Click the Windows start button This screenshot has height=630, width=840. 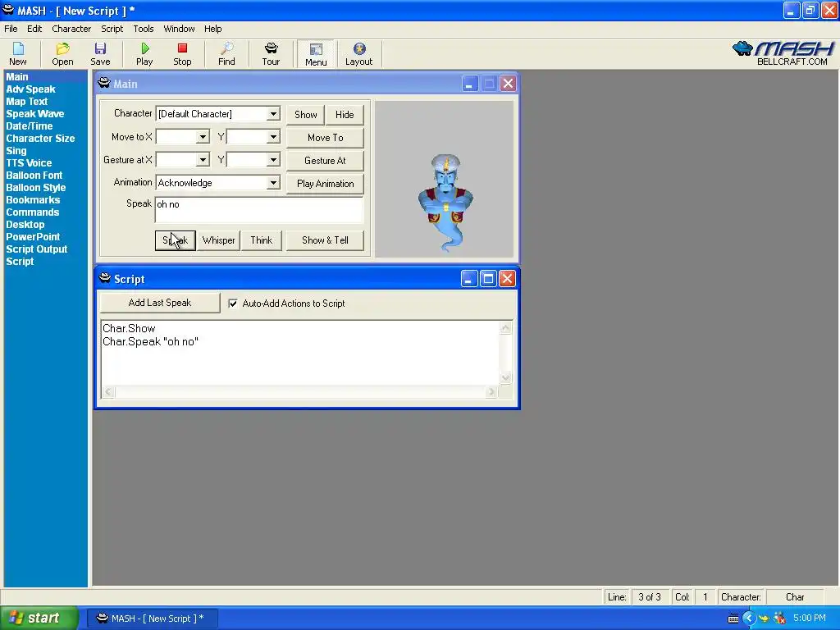(x=39, y=619)
